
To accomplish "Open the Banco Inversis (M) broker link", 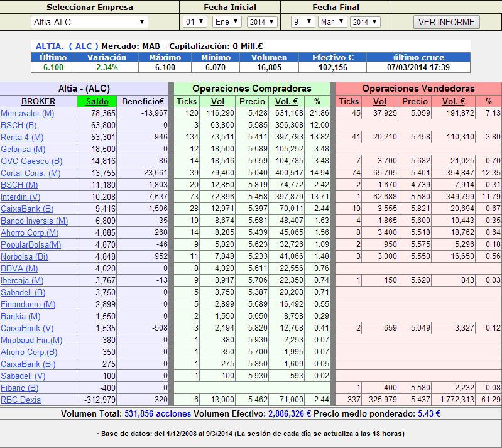I will (x=35, y=221).
